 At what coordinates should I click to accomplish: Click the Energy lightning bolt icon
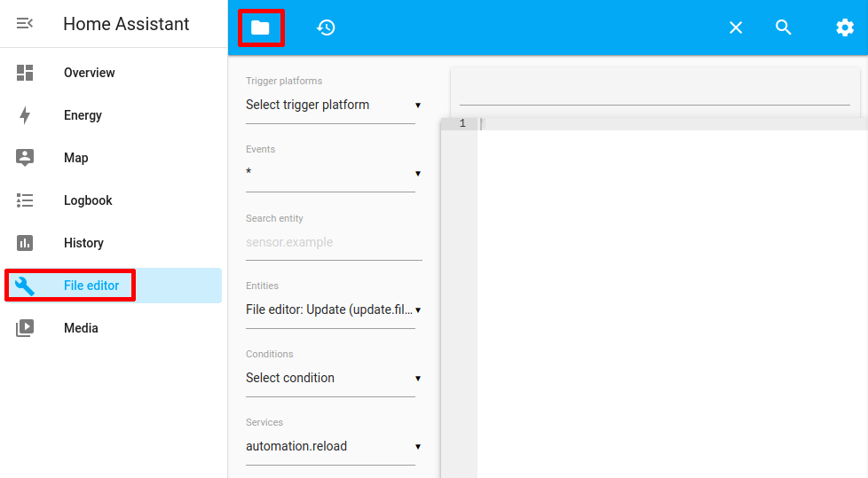coord(25,115)
